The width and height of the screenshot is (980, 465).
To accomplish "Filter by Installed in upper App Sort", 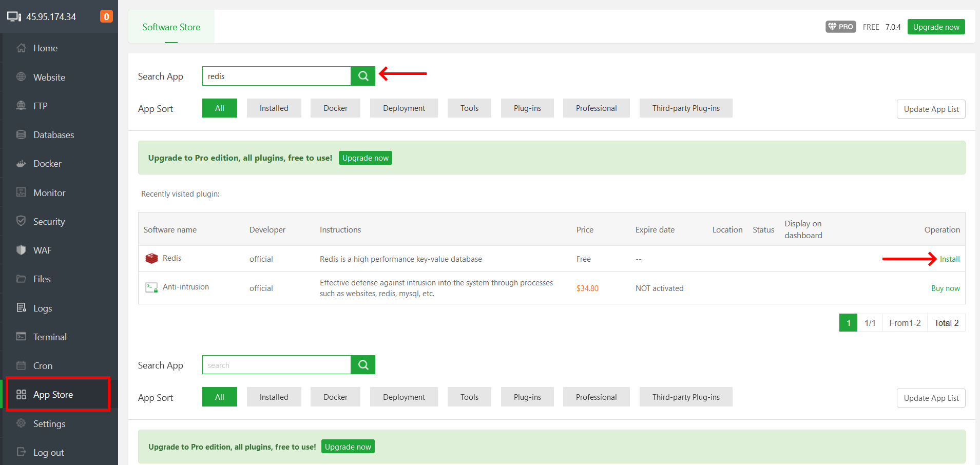I will coord(274,108).
